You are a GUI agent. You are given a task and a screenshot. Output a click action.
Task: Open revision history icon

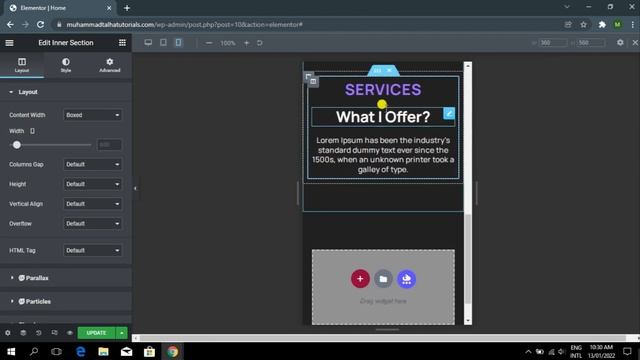click(x=39, y=333)
